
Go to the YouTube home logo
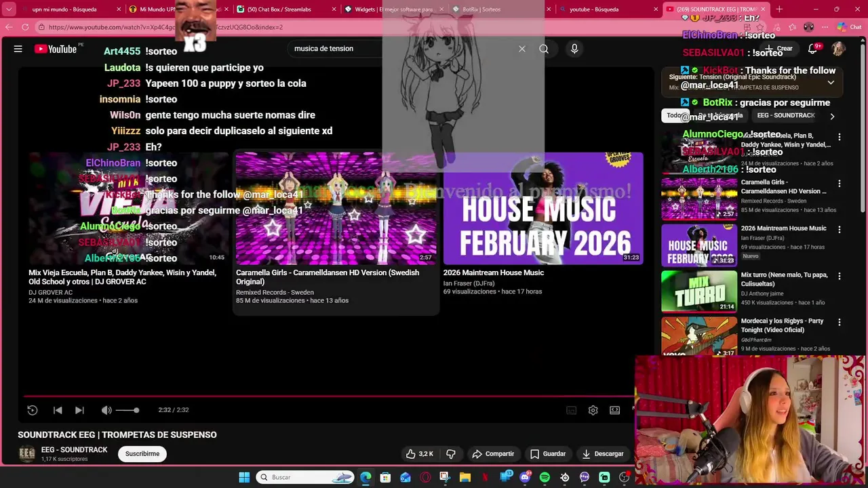[56, 49]
